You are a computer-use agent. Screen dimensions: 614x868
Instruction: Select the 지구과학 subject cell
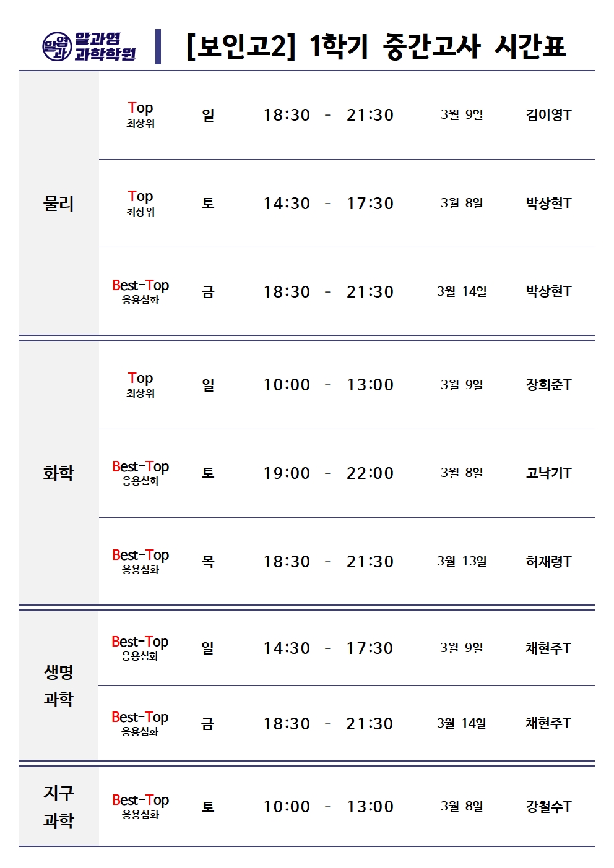click(59, 806)
